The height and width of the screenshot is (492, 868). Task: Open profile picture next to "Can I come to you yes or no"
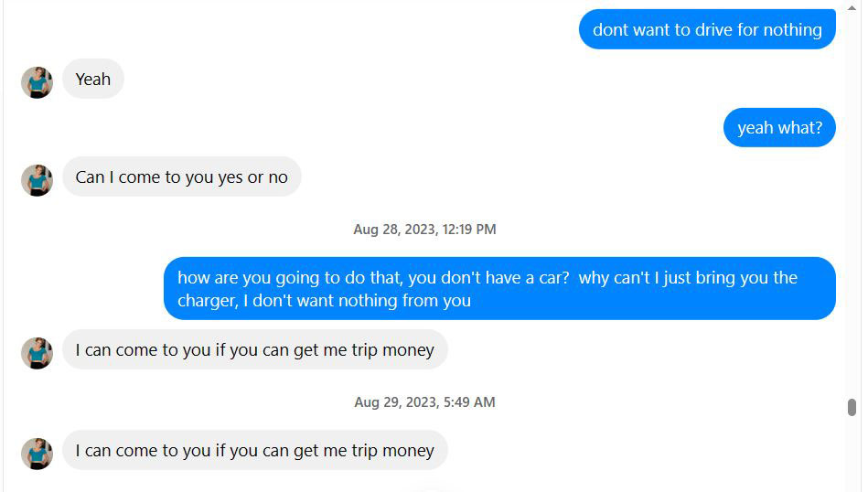tap(37, 180)
